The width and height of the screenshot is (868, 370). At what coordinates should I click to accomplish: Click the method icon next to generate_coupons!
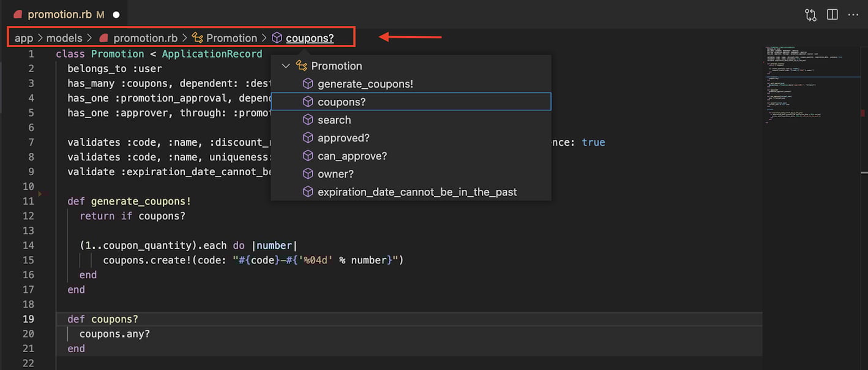[308, 84]
